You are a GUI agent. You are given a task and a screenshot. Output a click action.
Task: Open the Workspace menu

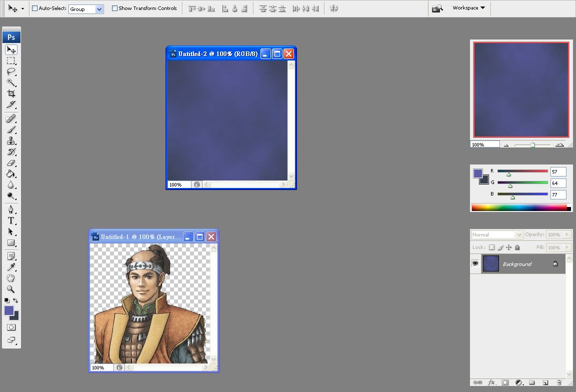point(468,7)
